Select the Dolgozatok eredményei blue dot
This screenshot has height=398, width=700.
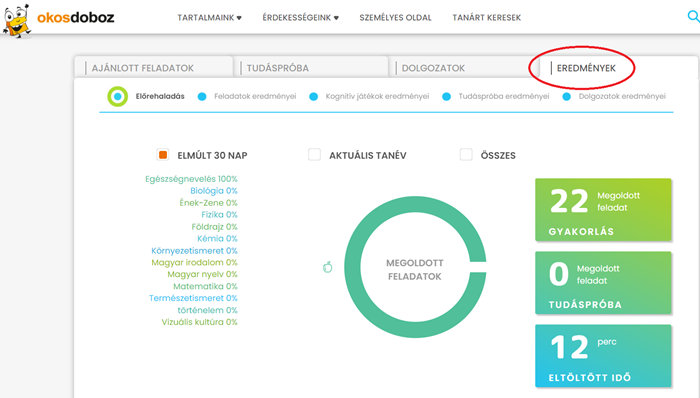567,96
